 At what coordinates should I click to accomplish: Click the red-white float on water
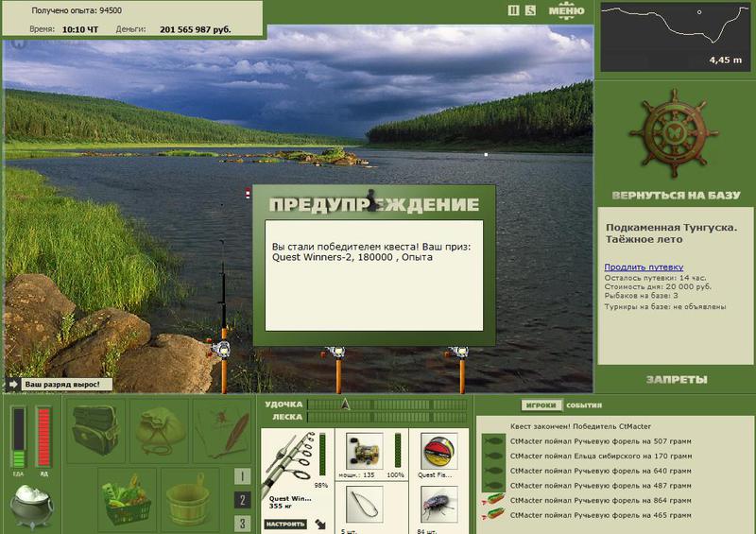(248, 194)
